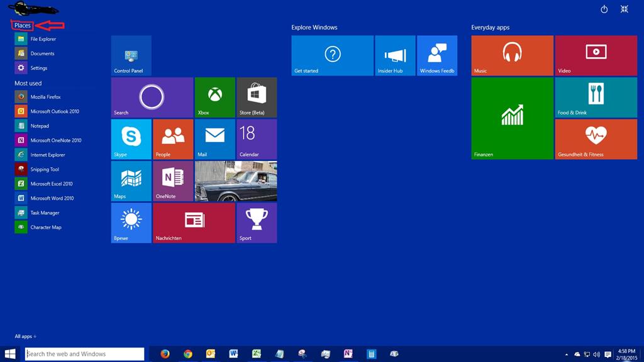The height and width of the screenshot is (362, 644).
Task: Open the Food & Drink tile
Action: coord(596,97)
